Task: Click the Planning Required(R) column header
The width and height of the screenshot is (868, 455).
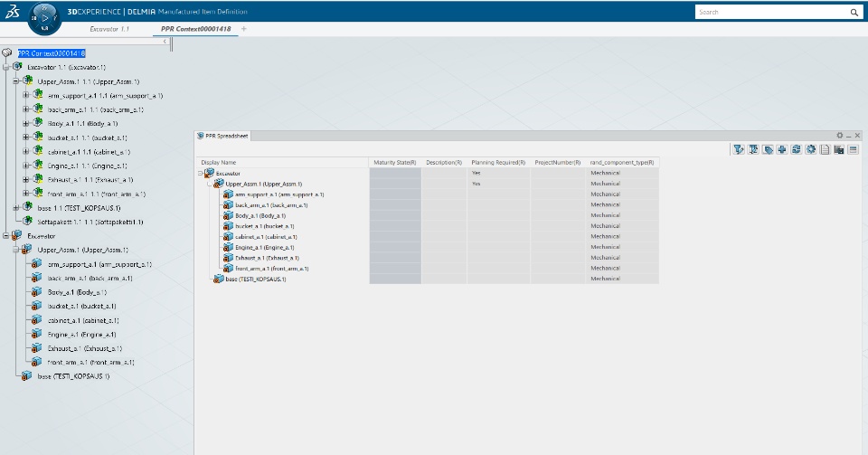Action: 498,162
